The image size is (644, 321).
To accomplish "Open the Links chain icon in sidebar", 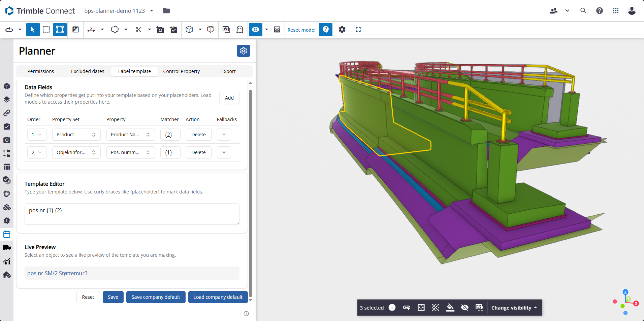I will point(7,113).
